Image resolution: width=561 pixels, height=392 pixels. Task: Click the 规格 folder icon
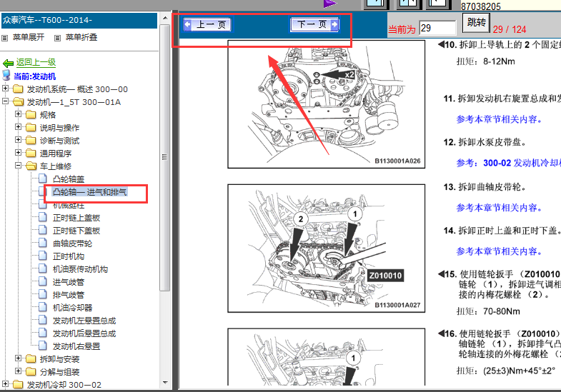tap(31, 115)
